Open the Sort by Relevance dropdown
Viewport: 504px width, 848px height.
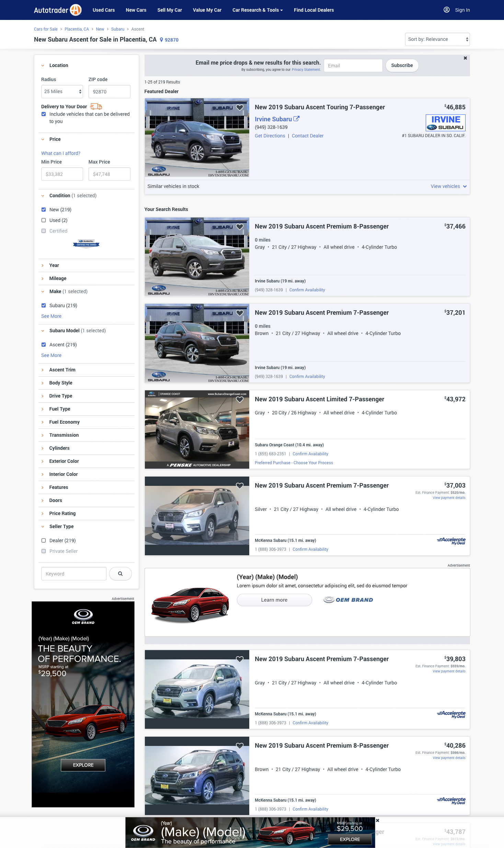437,39
